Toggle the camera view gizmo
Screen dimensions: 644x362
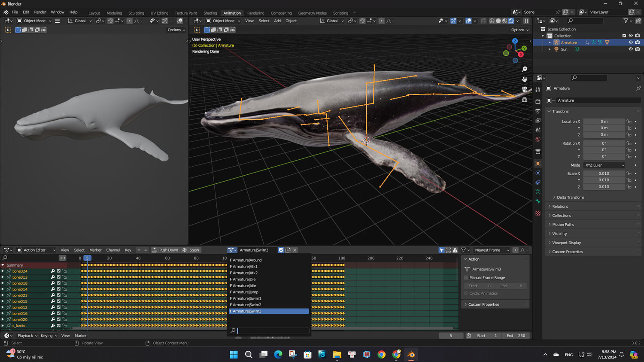pos(524,89)
